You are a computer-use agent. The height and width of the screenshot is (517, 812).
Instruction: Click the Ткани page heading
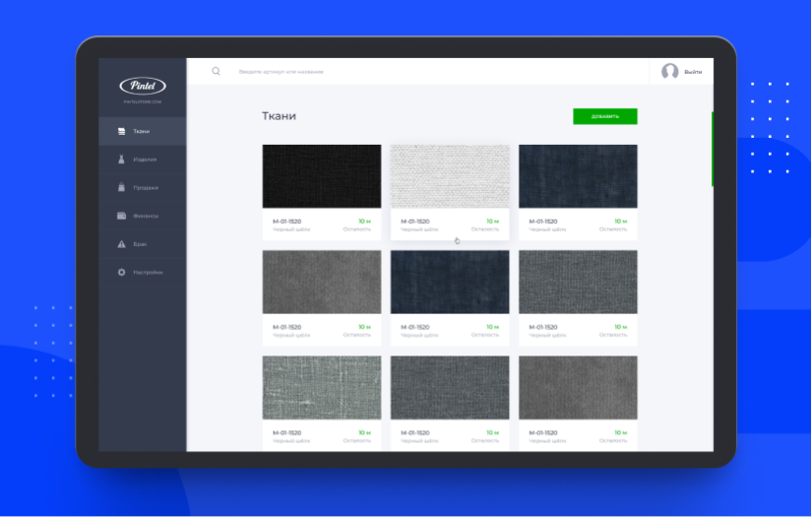point(279,116)
